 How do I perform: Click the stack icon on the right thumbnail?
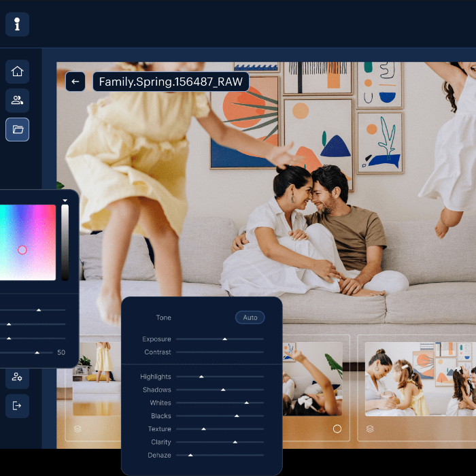click(370, 429)
